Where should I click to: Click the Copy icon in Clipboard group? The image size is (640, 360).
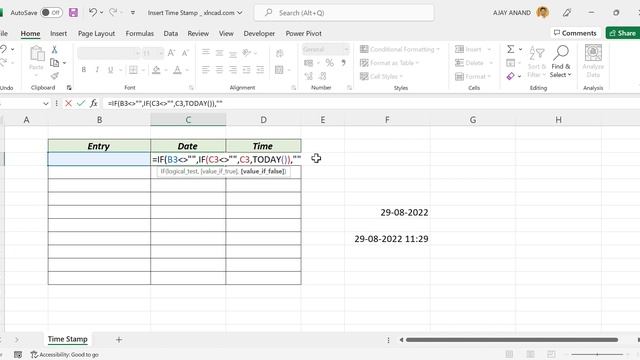pyautogui.click(x=54, y=63)
